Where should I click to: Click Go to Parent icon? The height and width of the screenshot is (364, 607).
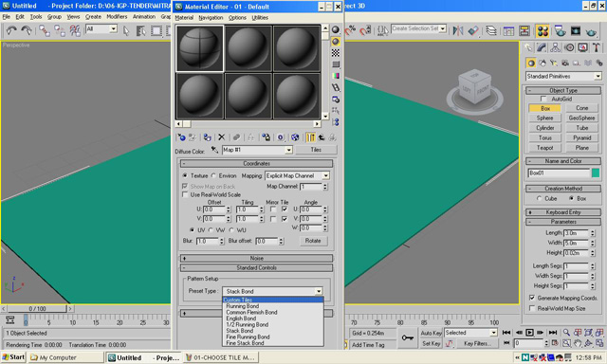[x=322, y=137]
